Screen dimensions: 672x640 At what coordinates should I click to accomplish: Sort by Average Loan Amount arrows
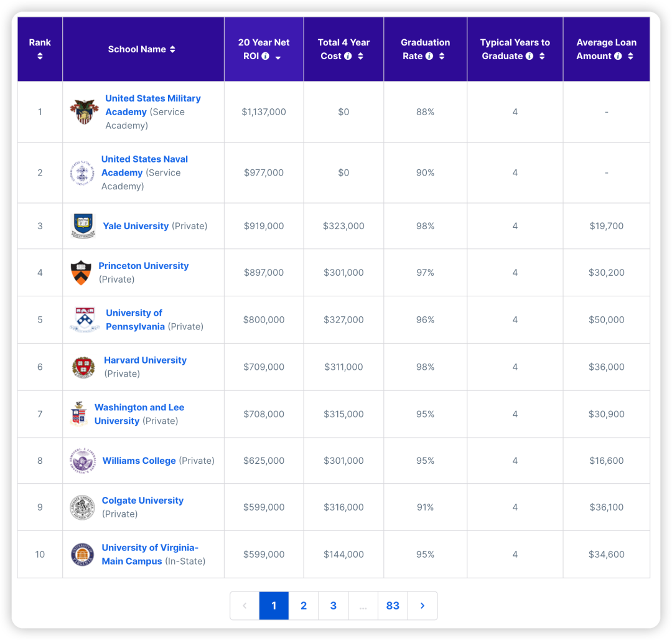[630, 56]
